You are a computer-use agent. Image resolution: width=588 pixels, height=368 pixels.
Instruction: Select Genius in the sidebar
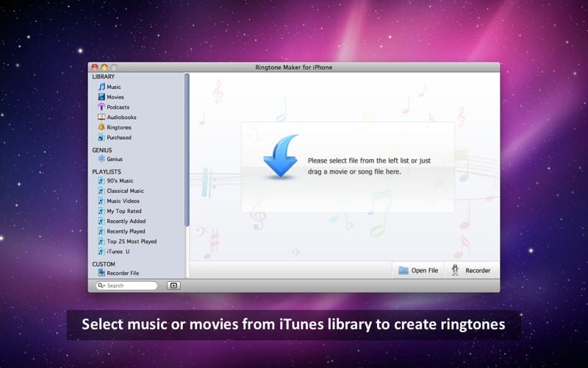[x=115, y=159]
